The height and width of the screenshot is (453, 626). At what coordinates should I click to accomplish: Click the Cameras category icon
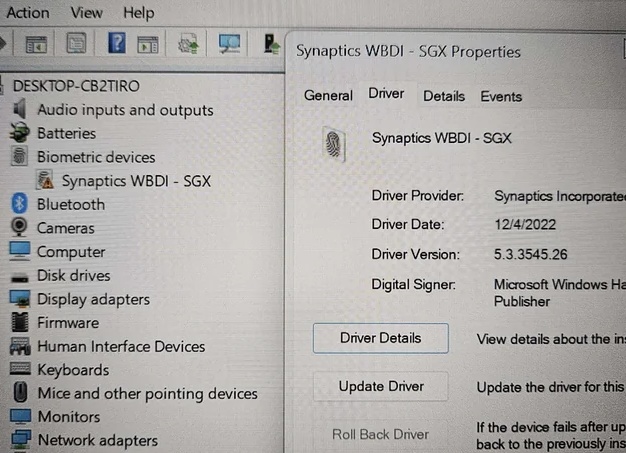pos(19,227)
